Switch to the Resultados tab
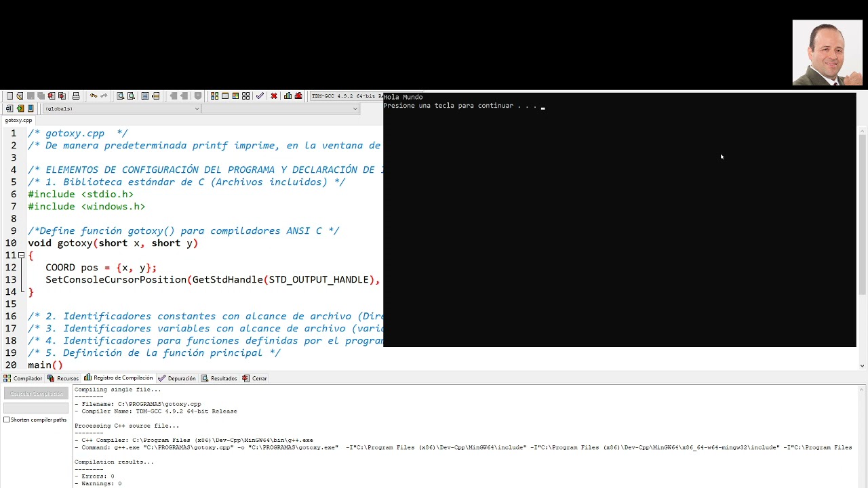 coord(219,378)
